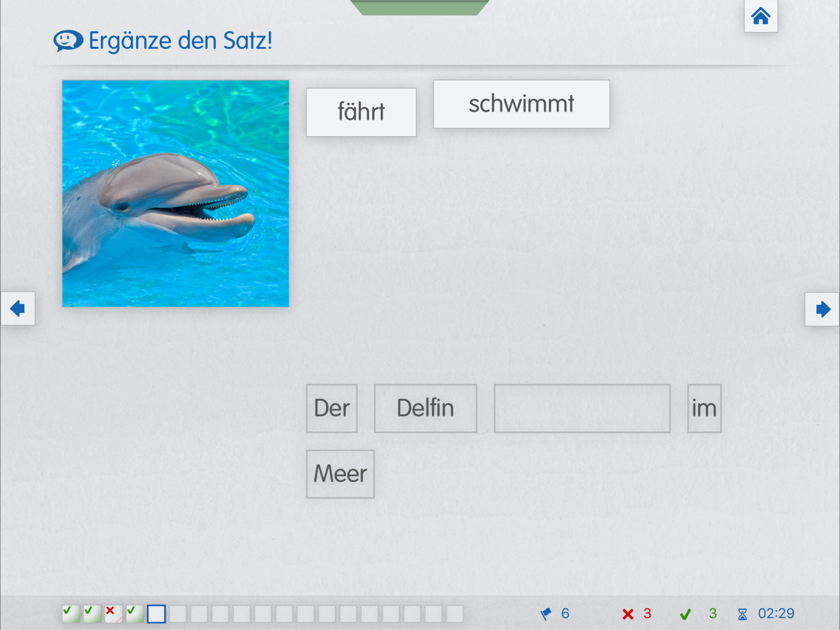Click the green checkmark correct icon
Viewport: 840px width, 630px height.
click(x=685, y=614)
